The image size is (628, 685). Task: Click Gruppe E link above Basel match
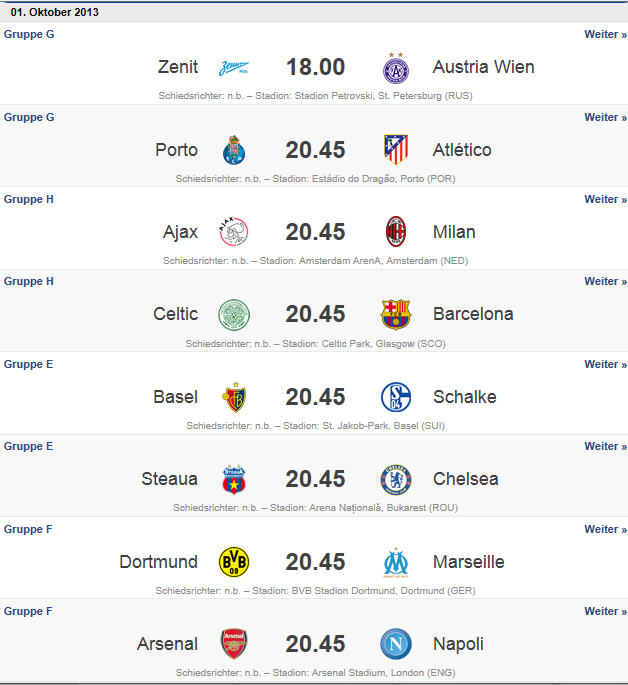[x=28, y=364]
